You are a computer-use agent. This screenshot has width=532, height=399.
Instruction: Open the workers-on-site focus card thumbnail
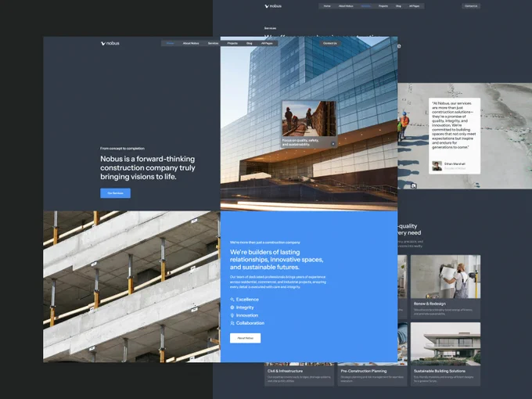coord(309,119)
